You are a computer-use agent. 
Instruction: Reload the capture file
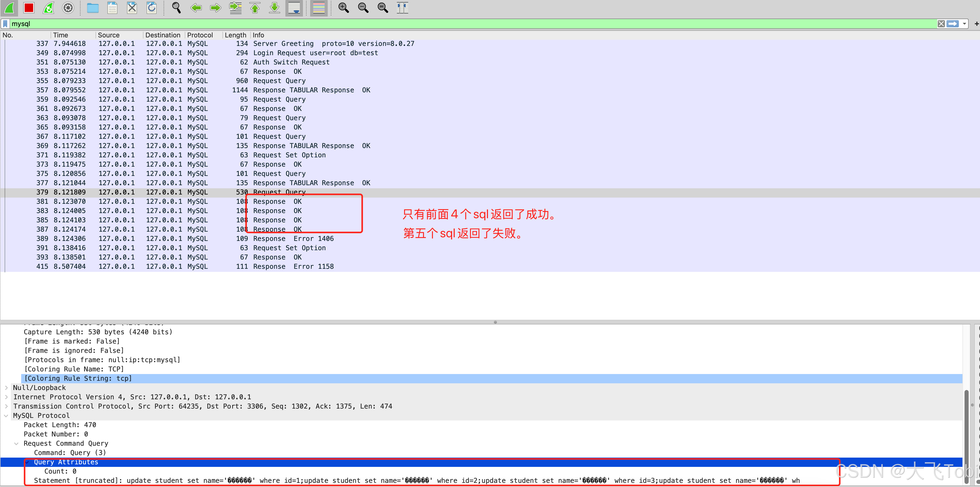click(152, 7)
